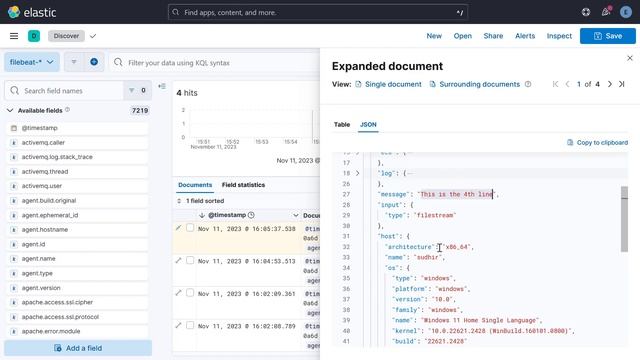
Task: Select the agent.hostname field
Action: [77, 230]
